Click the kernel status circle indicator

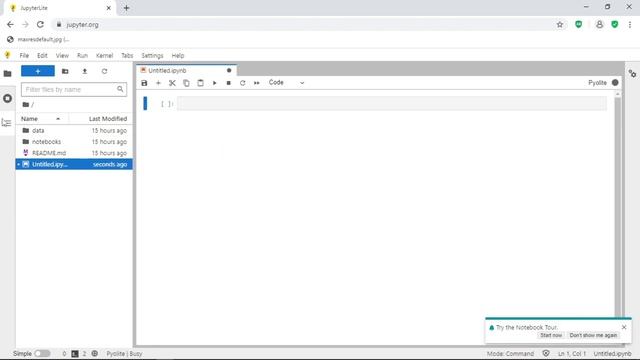point(615,82)
